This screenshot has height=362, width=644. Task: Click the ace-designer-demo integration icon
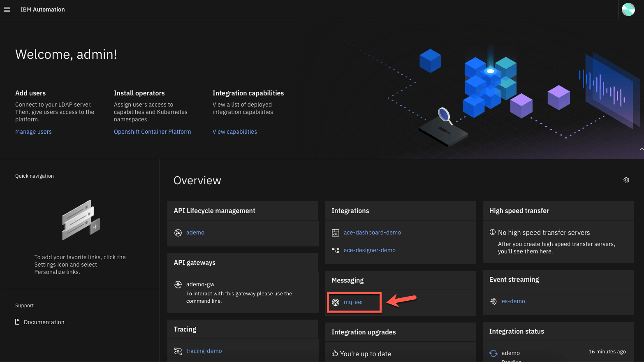click(x=336, y=250)
